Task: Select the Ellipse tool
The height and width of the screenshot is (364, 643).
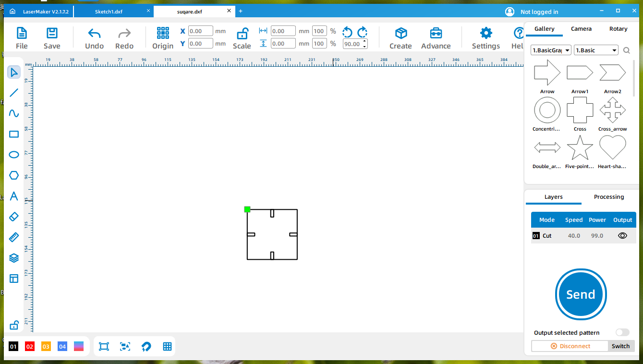Action: (14, 155)
